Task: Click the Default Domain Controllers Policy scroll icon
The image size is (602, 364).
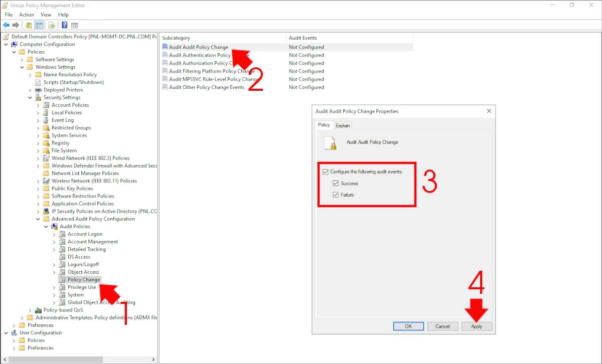Action: point(6,37)
